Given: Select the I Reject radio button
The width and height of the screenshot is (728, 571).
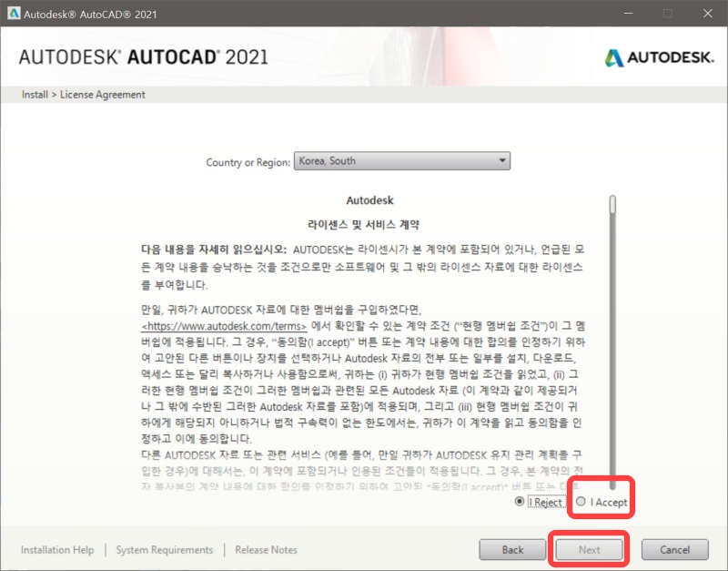Looking at the screenshot, I should click(519, 501).
